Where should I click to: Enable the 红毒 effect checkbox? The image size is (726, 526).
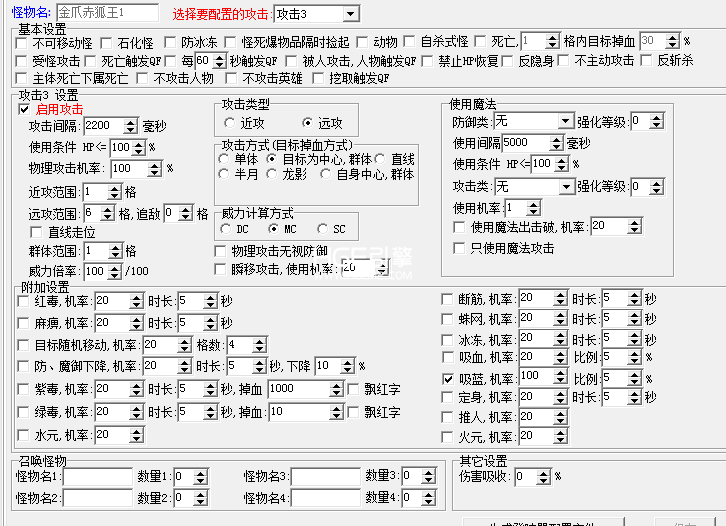[24, 301]
